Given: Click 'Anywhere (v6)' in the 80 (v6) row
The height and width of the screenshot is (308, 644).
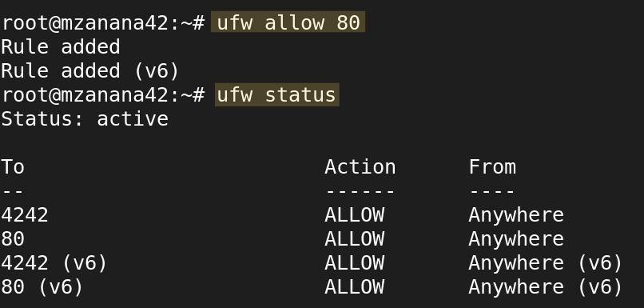Looking at the screenshot, I should tap(546, 286).
